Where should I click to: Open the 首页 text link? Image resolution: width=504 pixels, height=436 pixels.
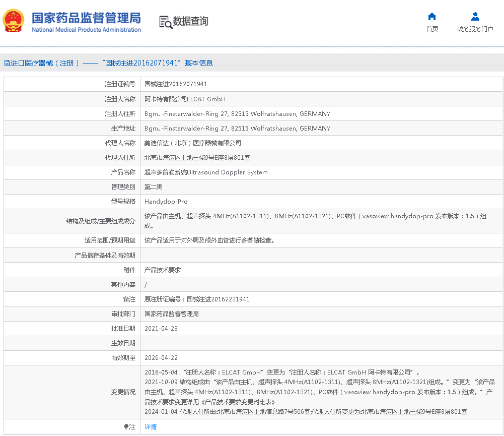431,29
